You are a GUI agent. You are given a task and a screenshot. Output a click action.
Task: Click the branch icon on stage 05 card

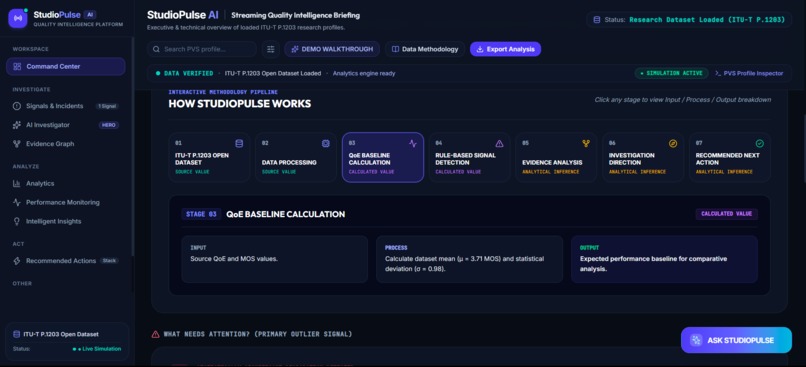[586, 143]
